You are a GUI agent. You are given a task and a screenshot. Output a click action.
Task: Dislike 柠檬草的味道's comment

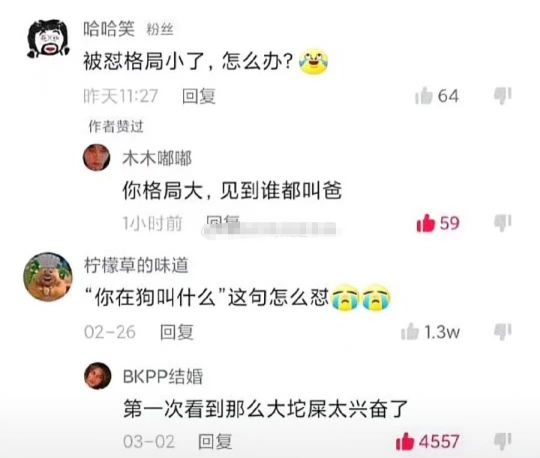pyautogui.click(x=502, y=332)
